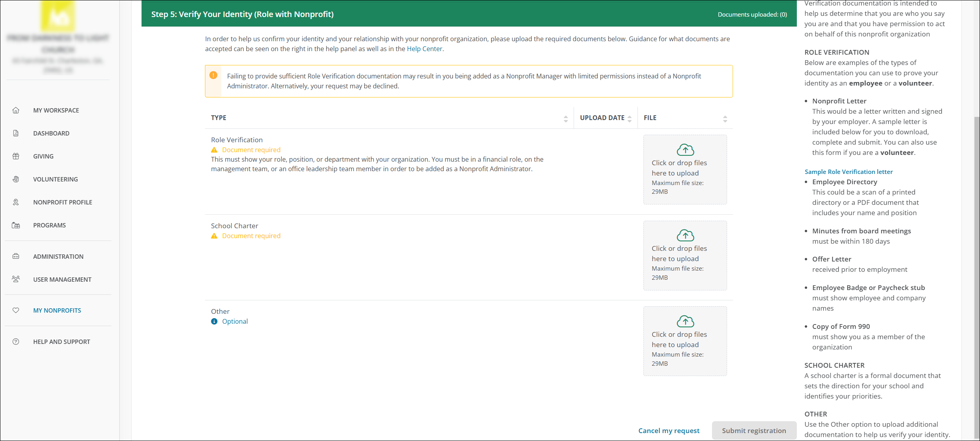Click the Nonprofit Profile ribbon icon
Viewport: 980px width, 441px height.
tap(16, 202)
